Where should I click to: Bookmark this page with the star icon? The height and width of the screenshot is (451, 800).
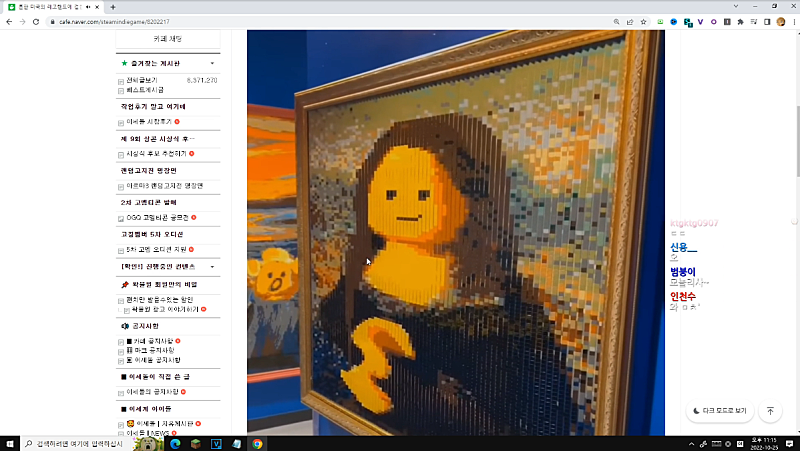(643, 22)
